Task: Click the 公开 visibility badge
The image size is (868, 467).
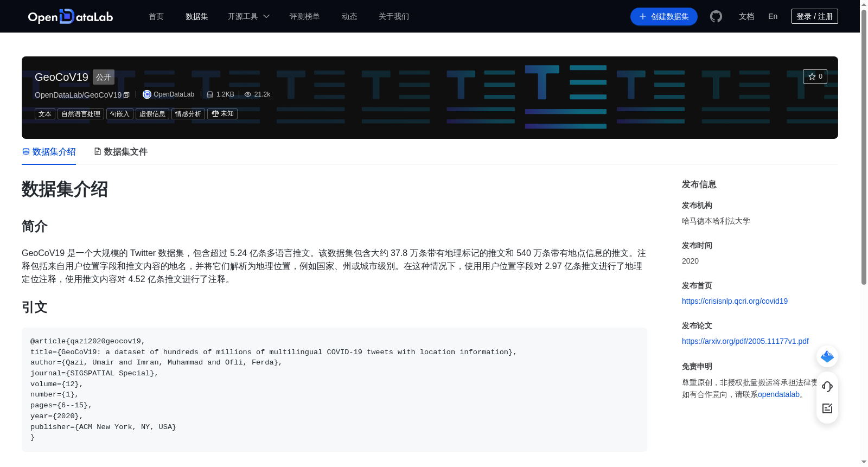Action: click(x=104, y=77)
